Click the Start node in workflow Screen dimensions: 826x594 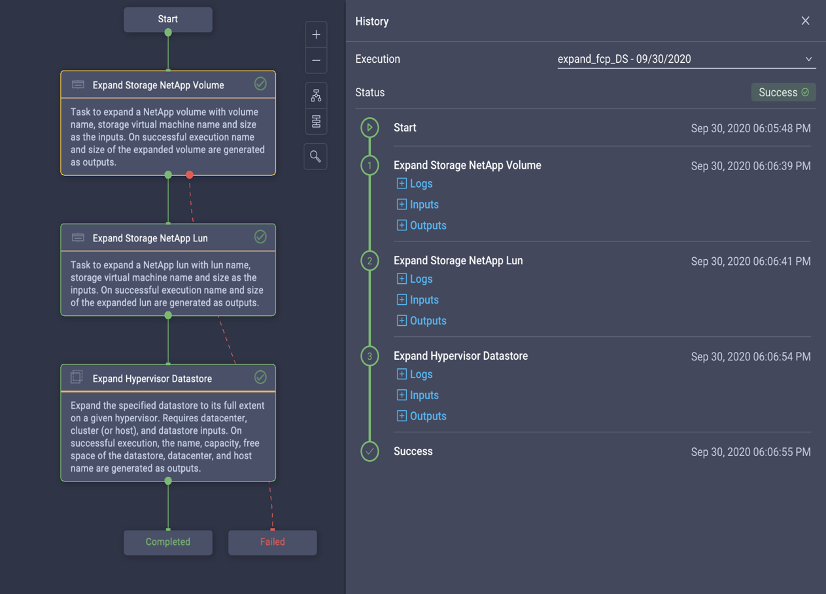click(168, 19)
